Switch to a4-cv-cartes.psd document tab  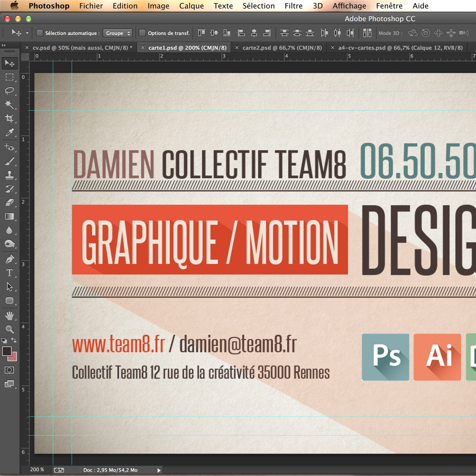pos(400,48)
